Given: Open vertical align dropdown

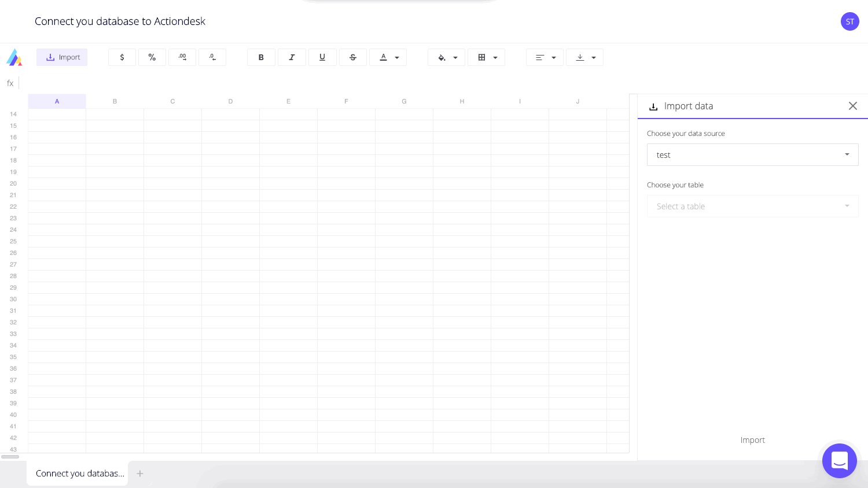Looking at the screenshot, I should tap(584, 57).
